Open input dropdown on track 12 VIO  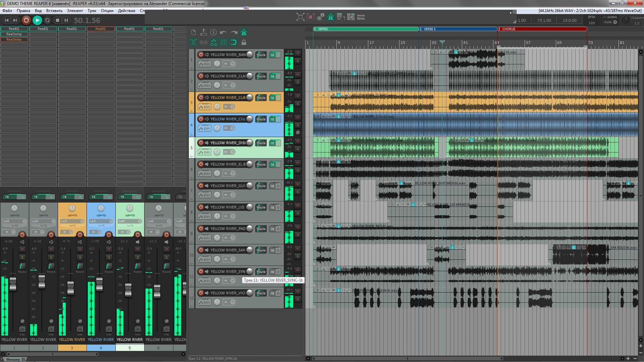pos(229,302)
